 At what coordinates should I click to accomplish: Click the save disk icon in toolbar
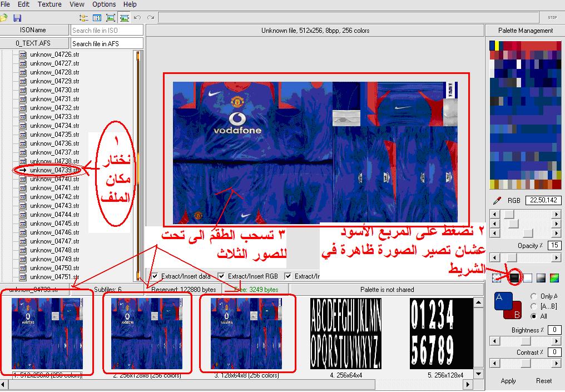[17, 18]
